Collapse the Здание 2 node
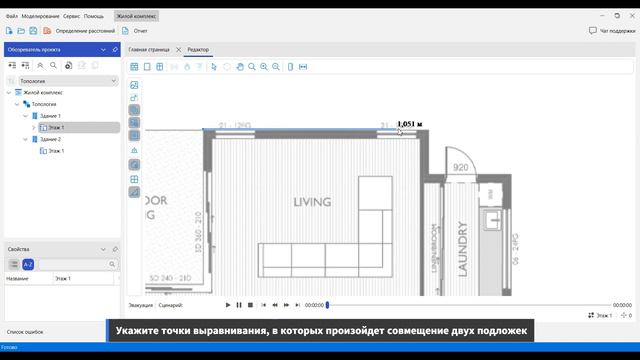The image size is (640, 360). pos(25,139)
